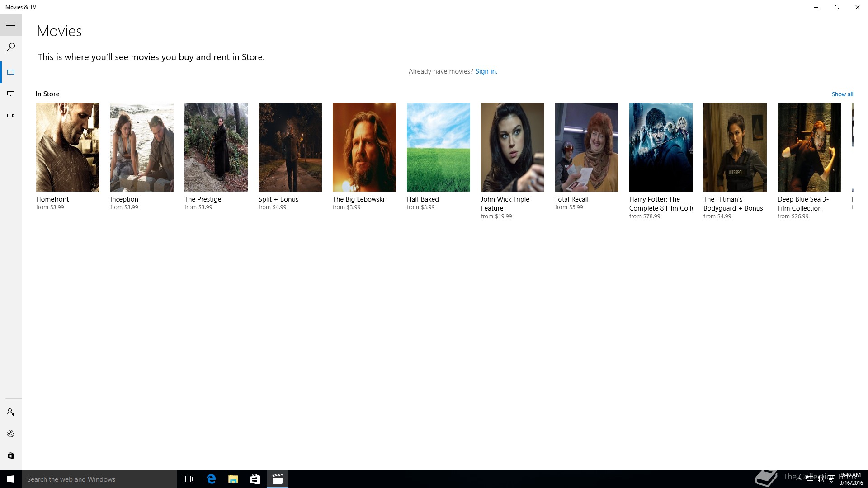Open the Action Center notification icon
This screenshot has width=868, height=488.
831,479
